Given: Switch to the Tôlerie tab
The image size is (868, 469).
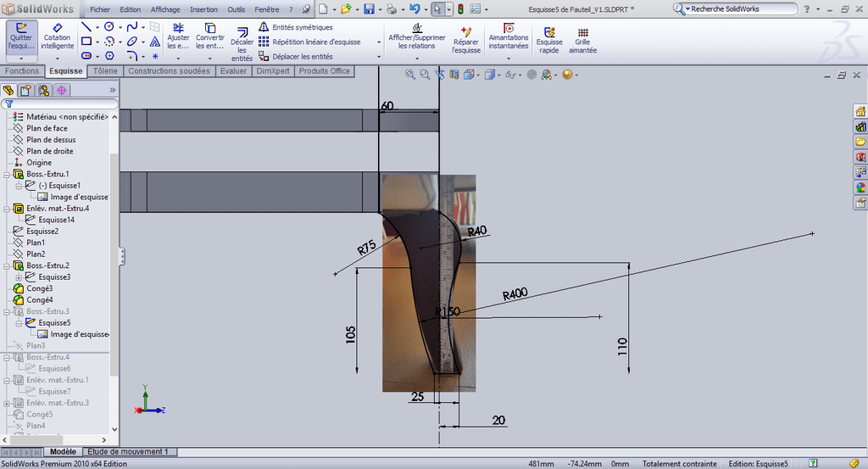Looking at the screenshot, I should click(x=105, y=71).
